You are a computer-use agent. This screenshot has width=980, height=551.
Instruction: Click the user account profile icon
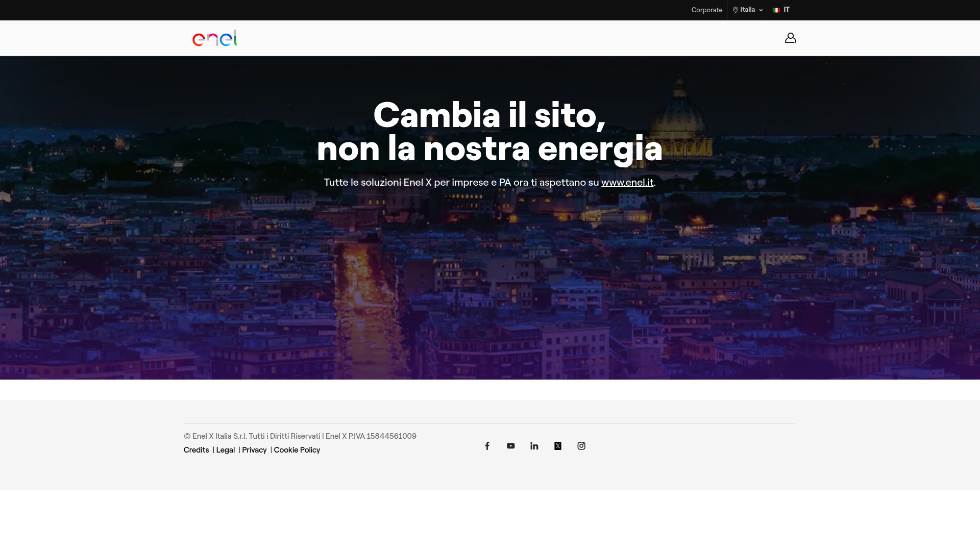tap(790, 38)
